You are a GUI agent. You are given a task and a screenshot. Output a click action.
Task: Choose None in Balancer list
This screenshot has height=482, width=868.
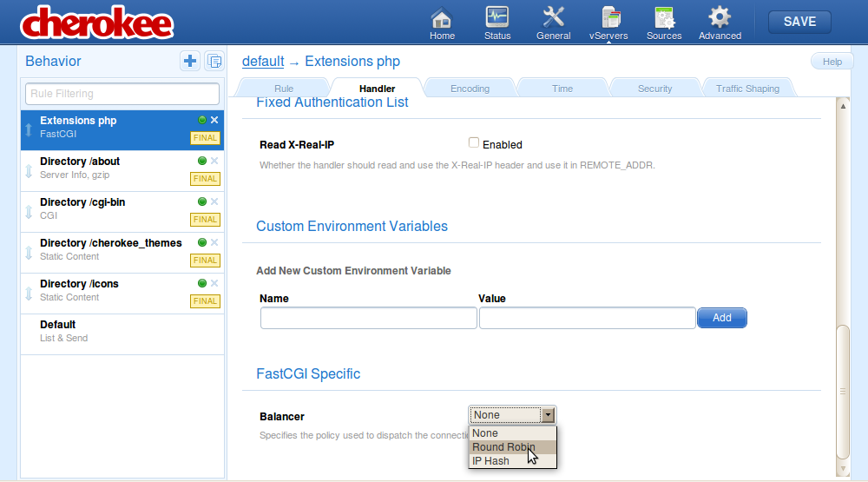click(x=512, y=433)
